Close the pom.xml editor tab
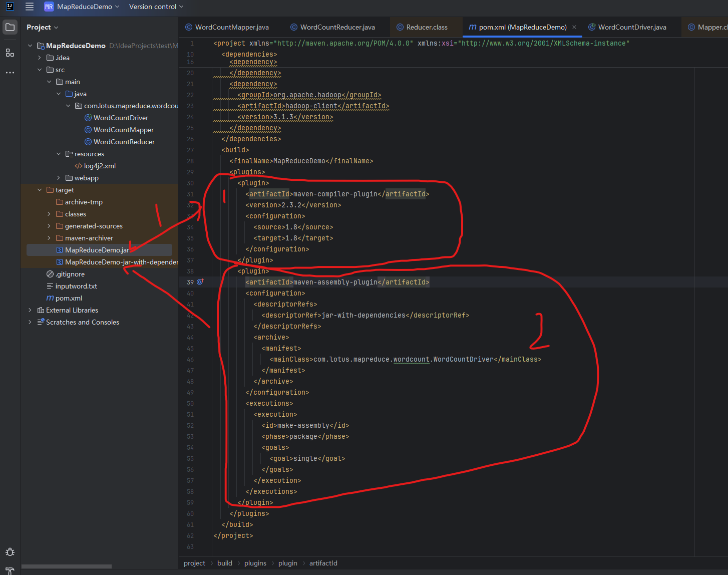Screen dimensions: 728x575 click(x=574, y=27)
